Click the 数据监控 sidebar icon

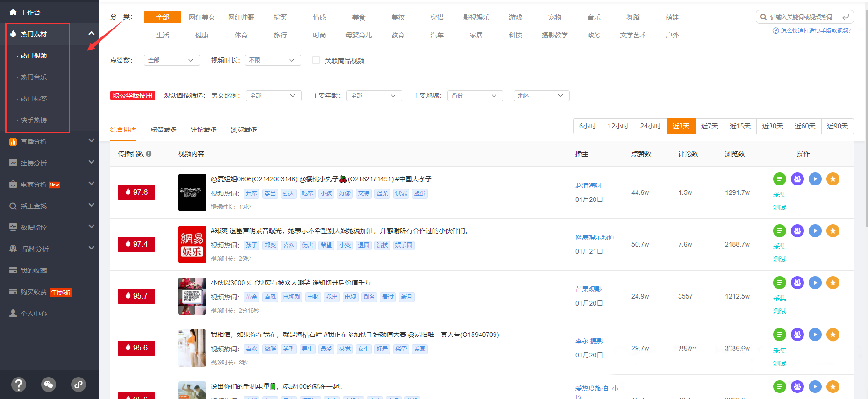[x=13, y=228]
